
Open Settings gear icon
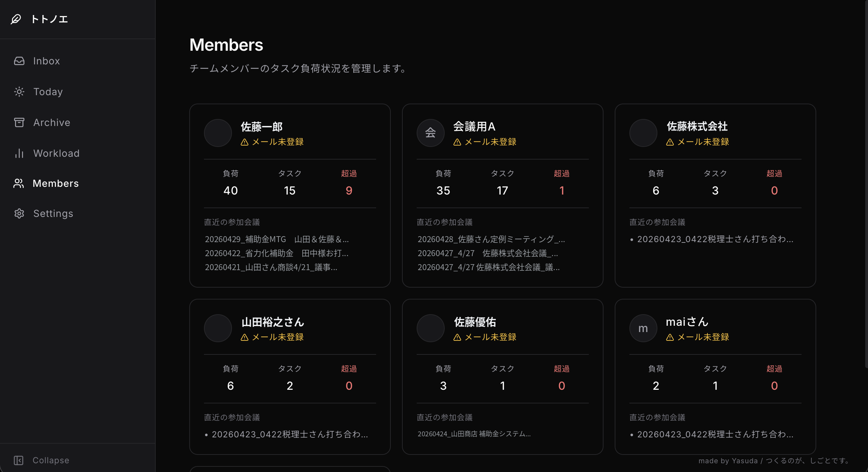click(x=19, y=213)
